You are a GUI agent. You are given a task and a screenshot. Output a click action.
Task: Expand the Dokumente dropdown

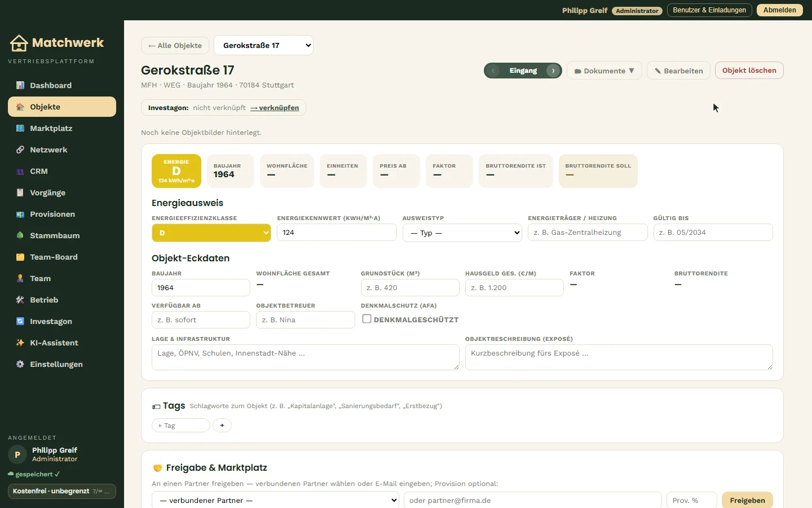click(x=604, y=71)
